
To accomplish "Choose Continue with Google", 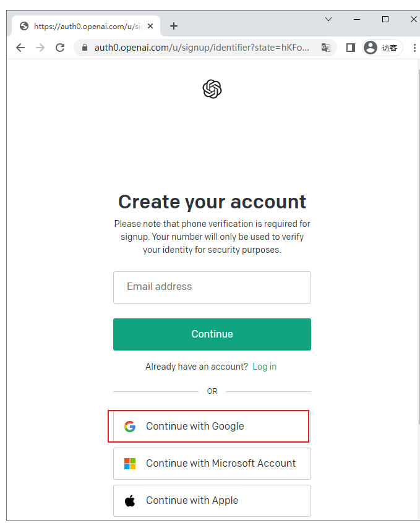I will pos(212,427).
